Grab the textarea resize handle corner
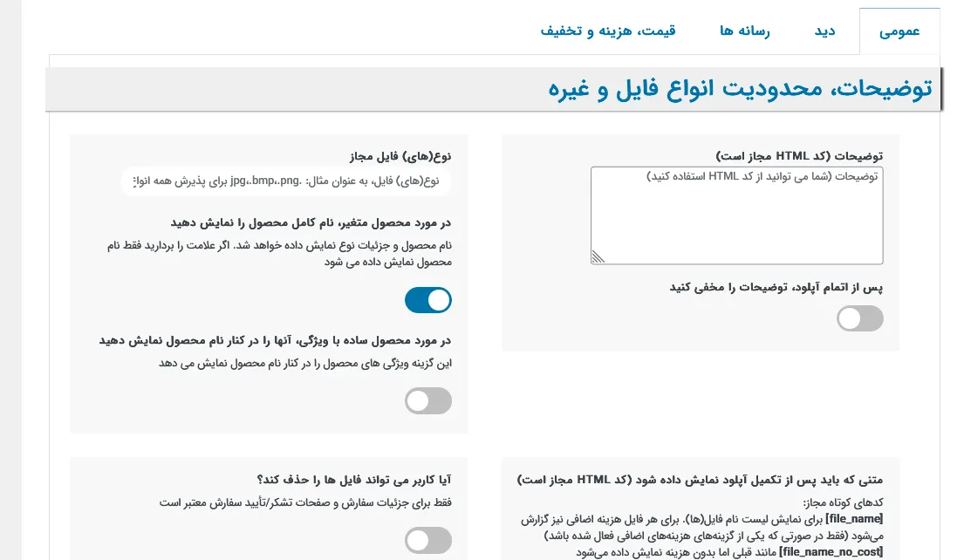Viewport: 964px width, 560px height. pos(598,257)
